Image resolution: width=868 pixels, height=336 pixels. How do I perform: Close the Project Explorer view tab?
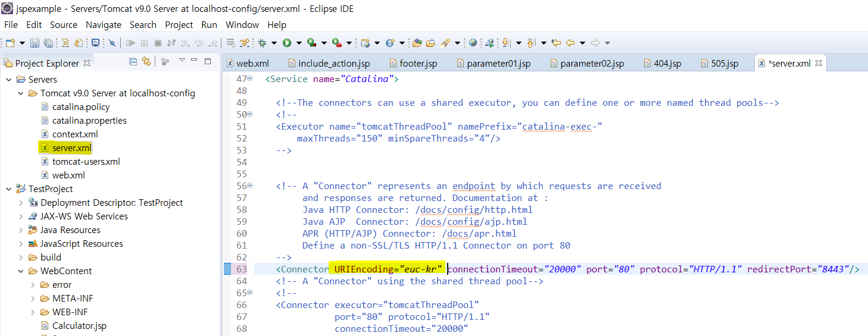[86, 62]
